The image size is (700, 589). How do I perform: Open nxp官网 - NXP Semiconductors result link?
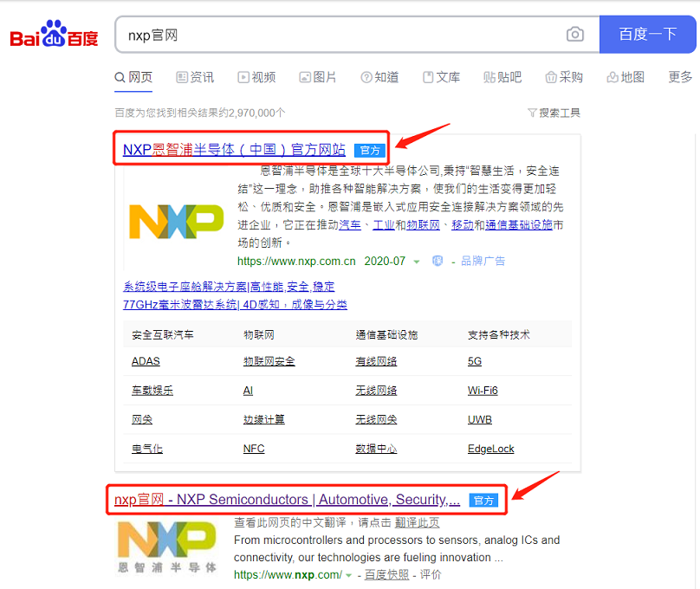pos(287,500)
